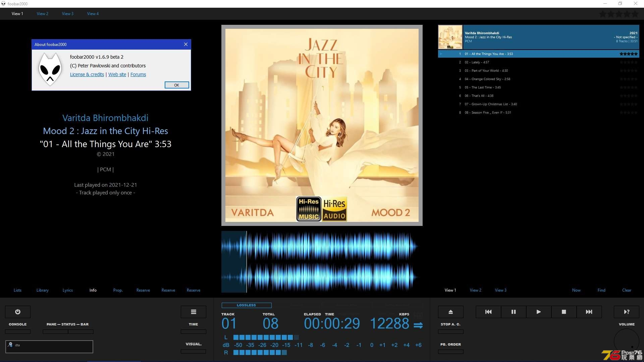Toggle the STOP A. C. bar button
Image resolution: width=644 pixels, height=362 pixels.
click(451, 331)
